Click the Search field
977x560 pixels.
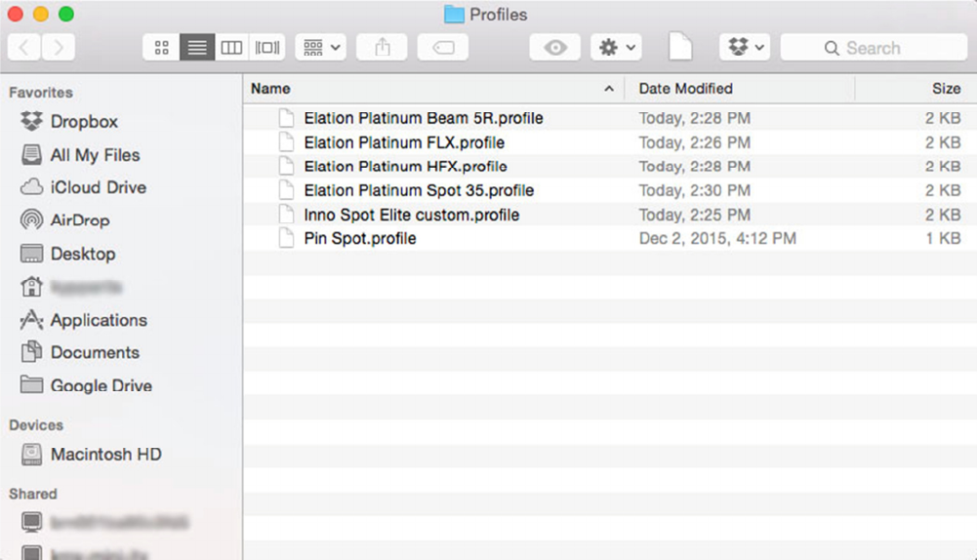coord(874,48)
